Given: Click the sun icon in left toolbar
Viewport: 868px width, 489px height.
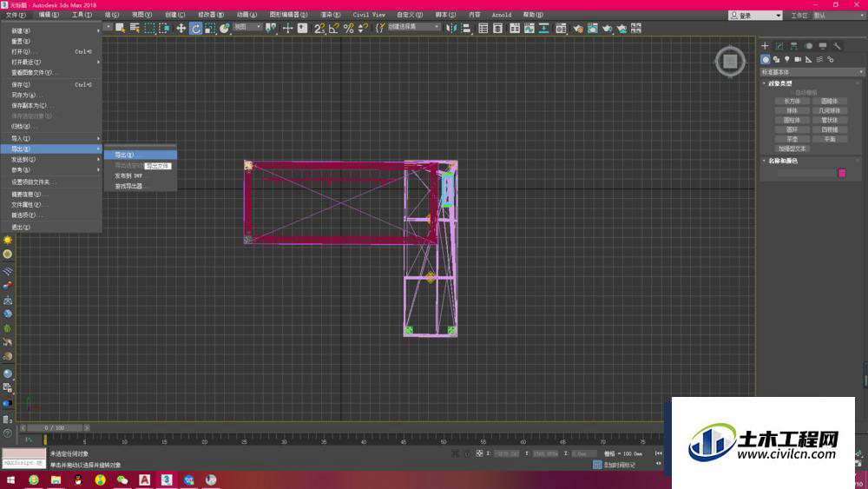Looking at the screenshot, I should click(8, 240).
